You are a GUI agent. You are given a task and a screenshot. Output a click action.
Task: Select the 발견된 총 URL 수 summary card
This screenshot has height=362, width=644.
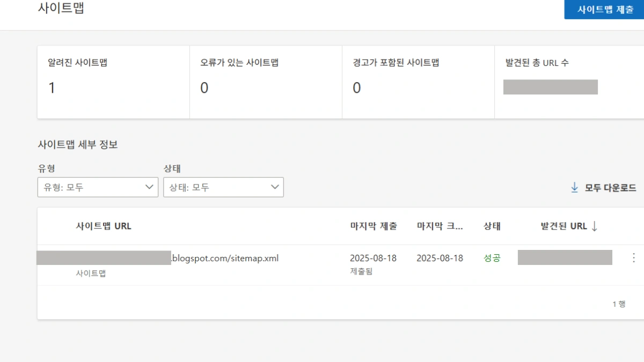tap(569, 82)
